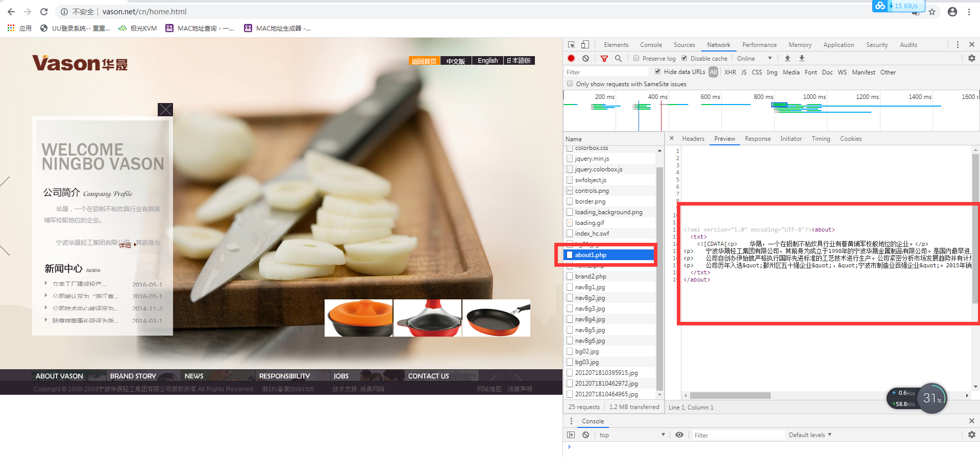Screen dimensions: 980x457
Task: Show the console sidebar icon
Action: pos(571,435)
